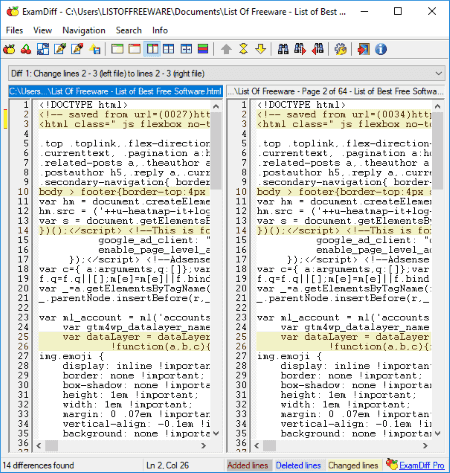Jump to current difference yellow icon
The width and height of the screenshot is (450, 473).
244,49
